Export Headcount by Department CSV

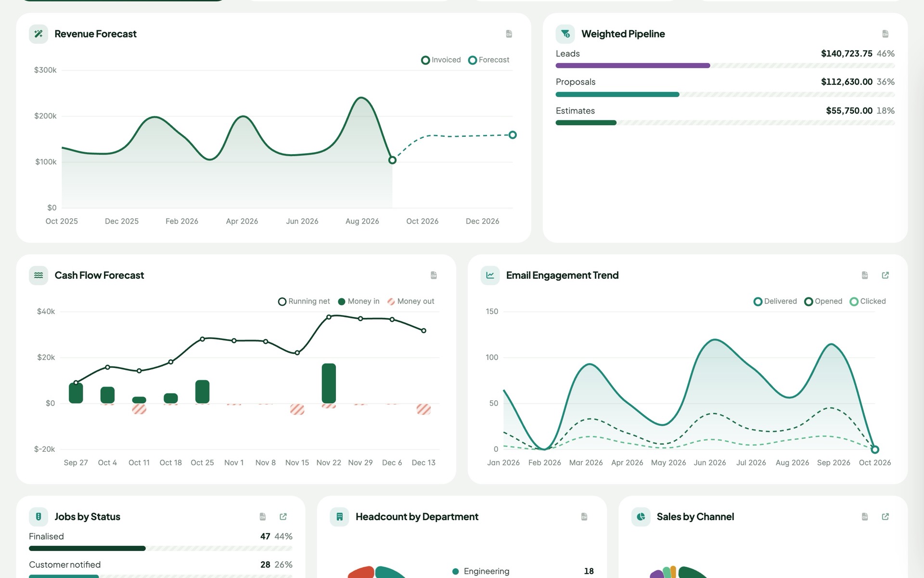click(x=584, y=516)
